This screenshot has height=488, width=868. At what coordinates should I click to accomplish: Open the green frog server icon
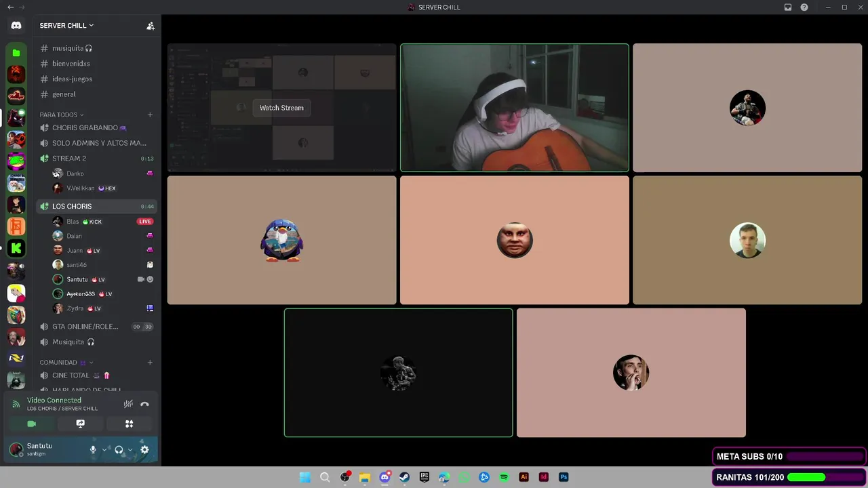[16, 161]
